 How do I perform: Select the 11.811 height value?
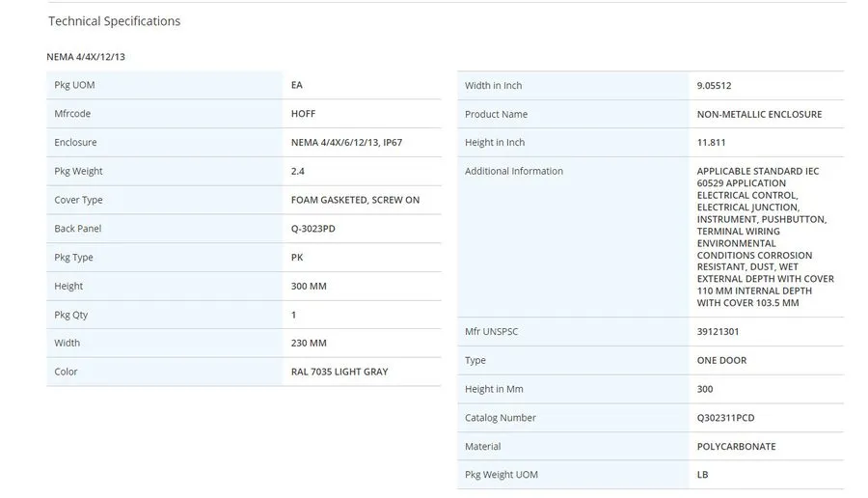click(712, 143)
